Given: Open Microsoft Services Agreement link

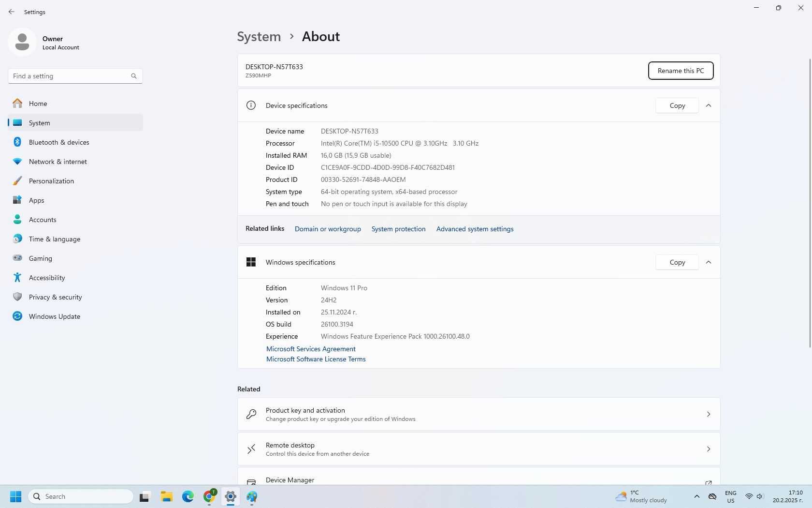Looking at the screenshot, I should (311, 349).
